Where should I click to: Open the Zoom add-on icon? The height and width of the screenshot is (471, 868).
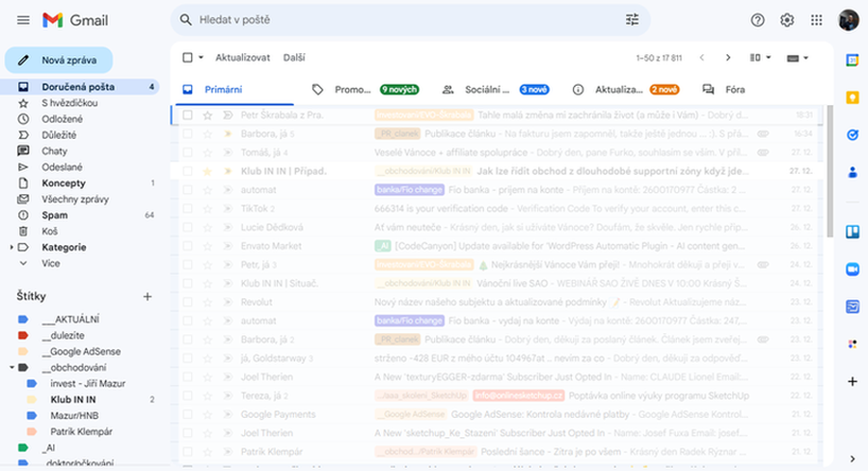[853, 269]
